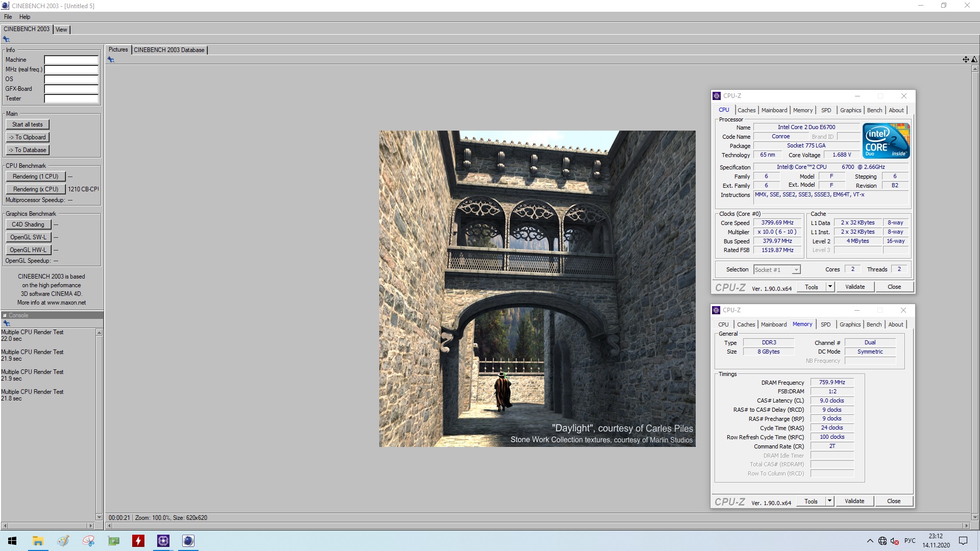Click the Intel Core 2 Duo logo
Image resolution: width=980 pixels, height=551 pixels.
[886, 141]
